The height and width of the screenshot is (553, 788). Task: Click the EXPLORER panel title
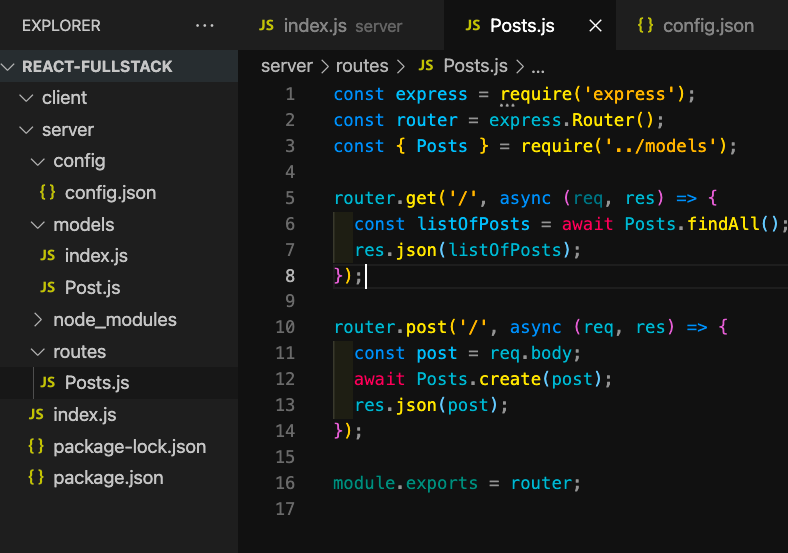[x=61, y=26]
